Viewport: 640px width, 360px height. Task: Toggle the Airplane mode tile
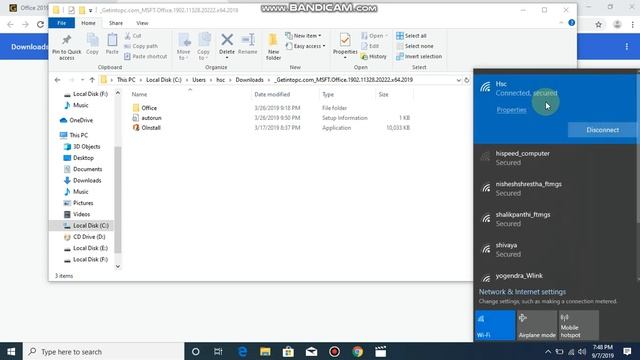537,325
